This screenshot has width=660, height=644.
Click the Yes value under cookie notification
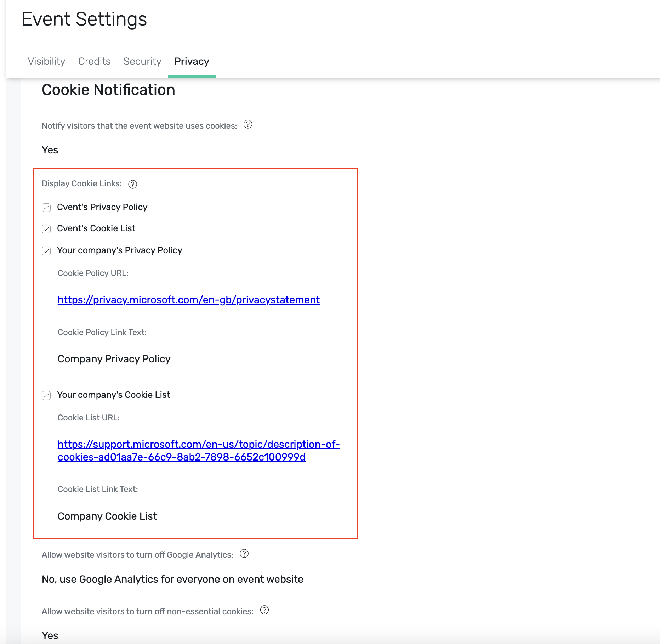(50, 150)
